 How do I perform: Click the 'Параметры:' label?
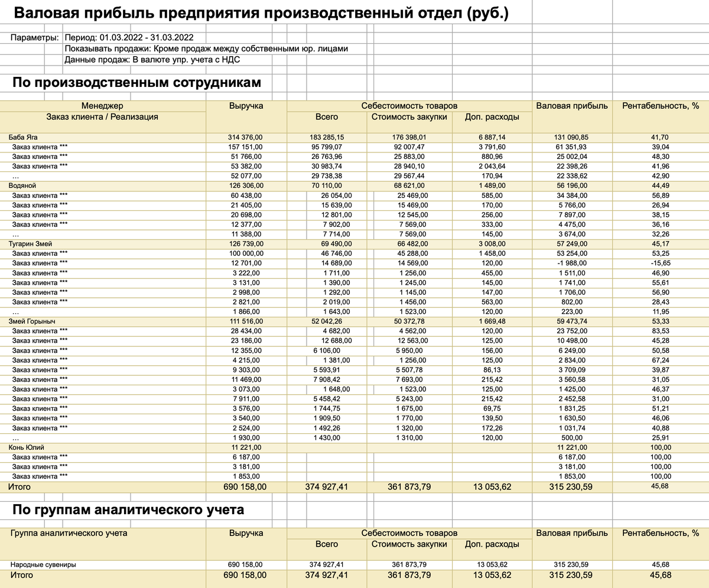(34, 38)
